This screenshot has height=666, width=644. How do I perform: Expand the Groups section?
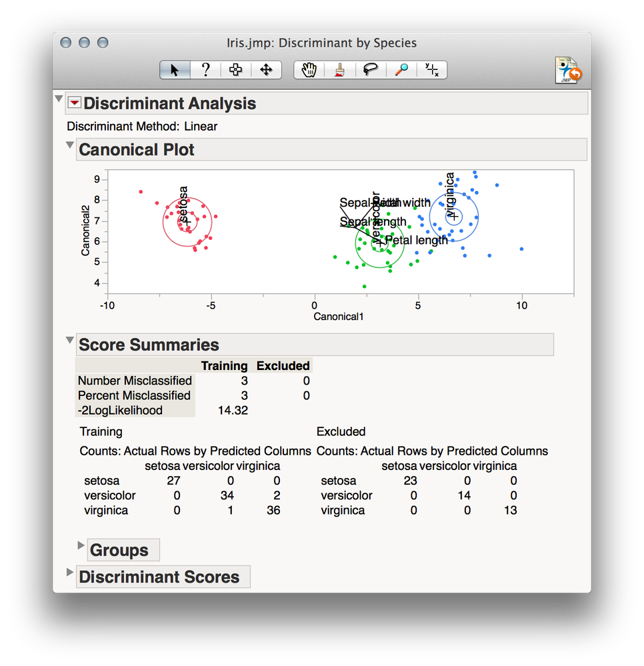tap(81, 545)
